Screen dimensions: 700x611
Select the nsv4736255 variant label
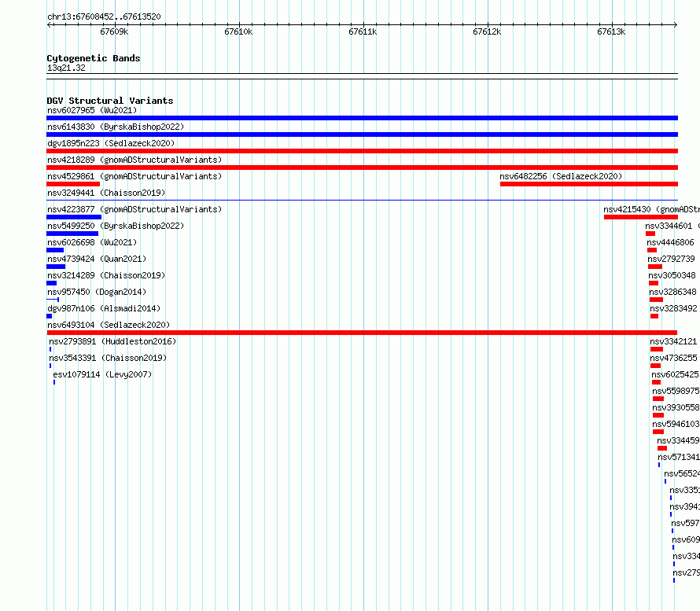(673, 358)
